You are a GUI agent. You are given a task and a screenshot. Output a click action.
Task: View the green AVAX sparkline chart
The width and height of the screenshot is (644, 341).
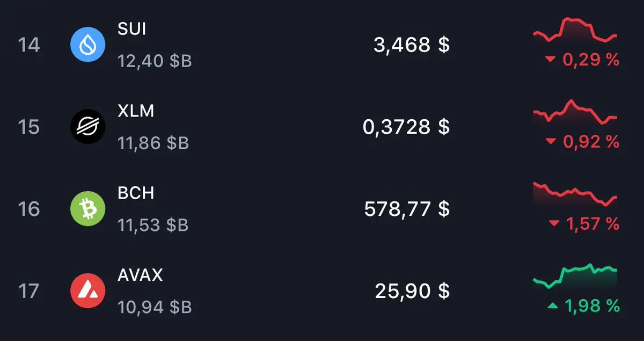coord(575,276)
